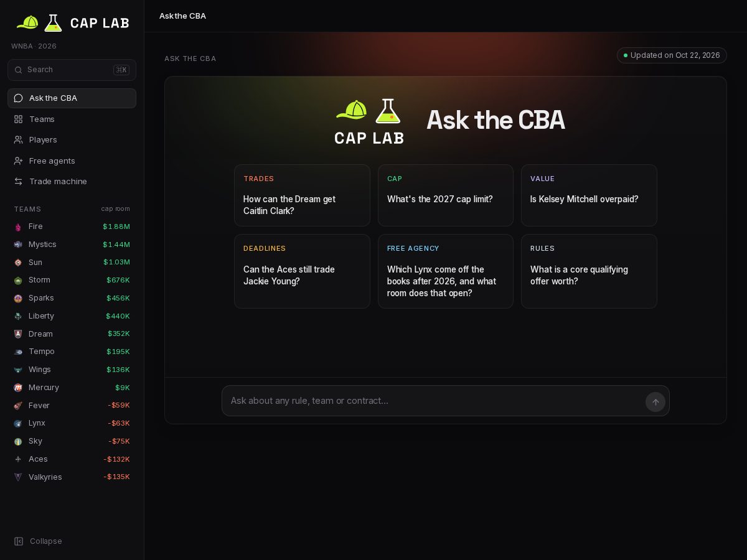This screenshot has width=747, height=560.
Task: Open Free agents in the sidebar
Action: (72, 161)
